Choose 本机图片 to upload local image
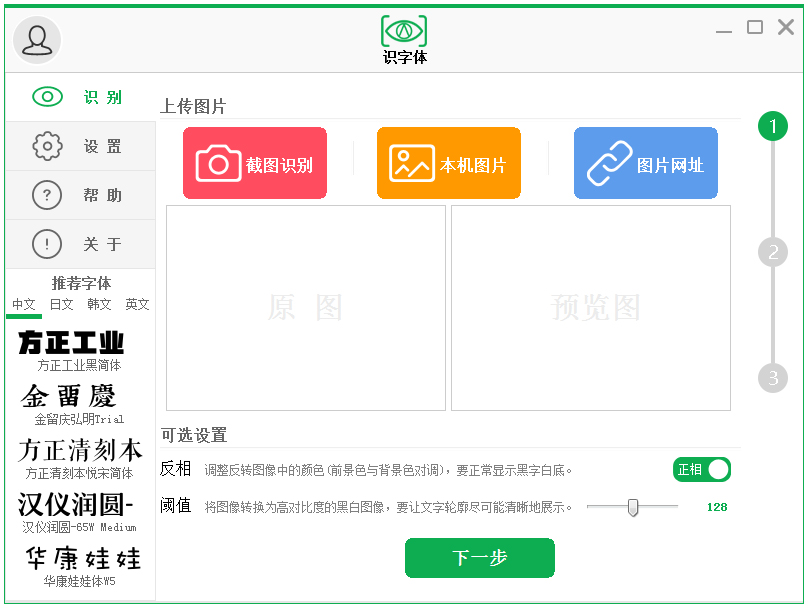This screenshot has width=808, height=608. click(448, 162)
